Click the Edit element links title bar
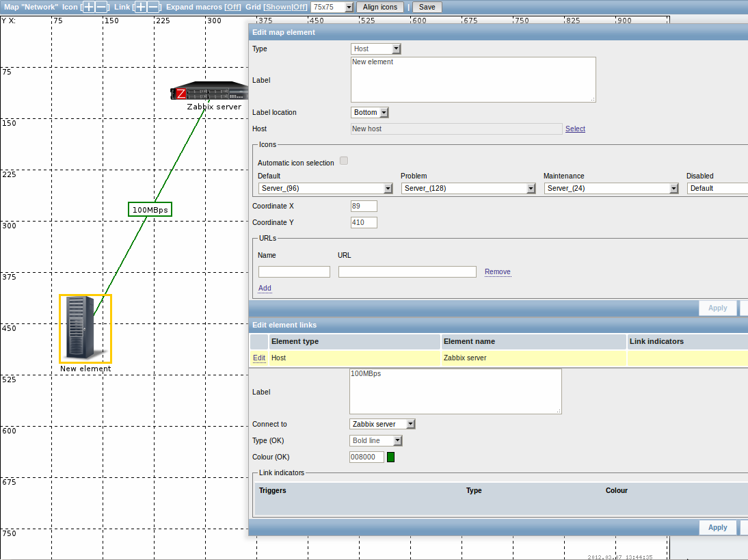Image resolution: width=748 pixels, height=560 pixels. tap(498, 325)
